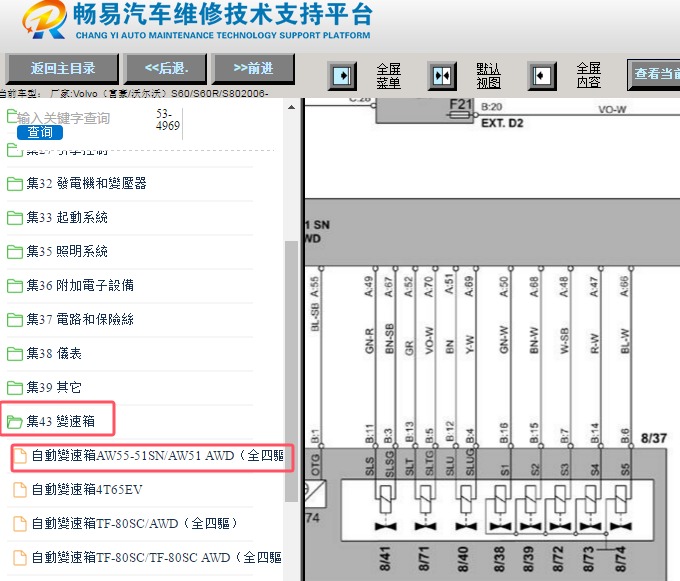The image size is (680, 581).
Task: Click the sidebar vertical scrollbar thumb
Action: point(291,371)
